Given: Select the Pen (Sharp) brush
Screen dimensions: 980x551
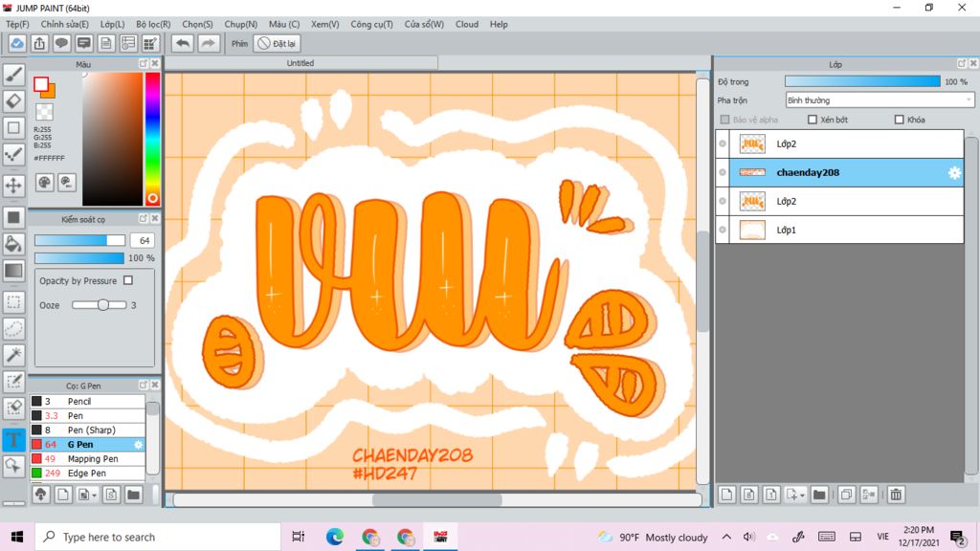Looking at the screenshot, I should [87, 430].
